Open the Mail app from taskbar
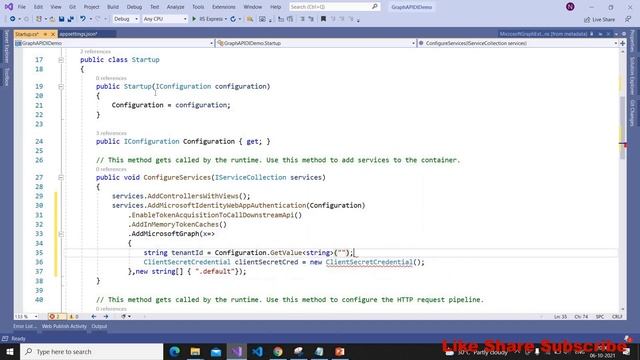The height and width of the screenshot is (360, 640). (216, 351)
